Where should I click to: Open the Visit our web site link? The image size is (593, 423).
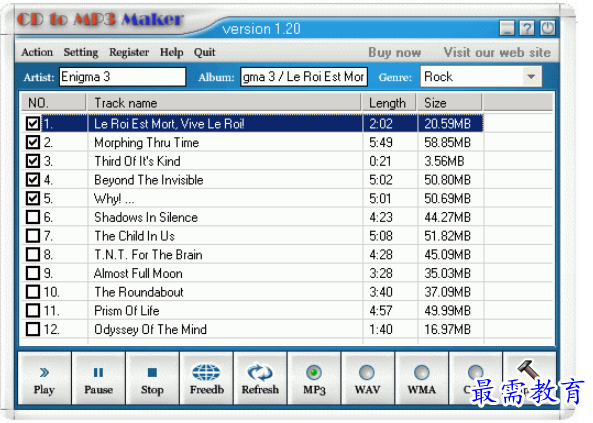click(497, 52)
